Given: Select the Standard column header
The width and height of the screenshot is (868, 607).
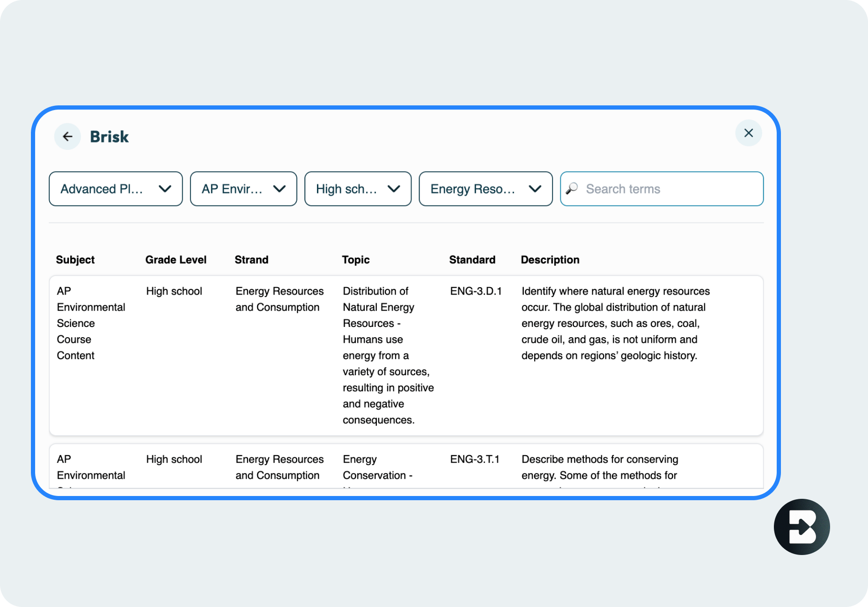Looking at the screenshot, I should 472,260.
